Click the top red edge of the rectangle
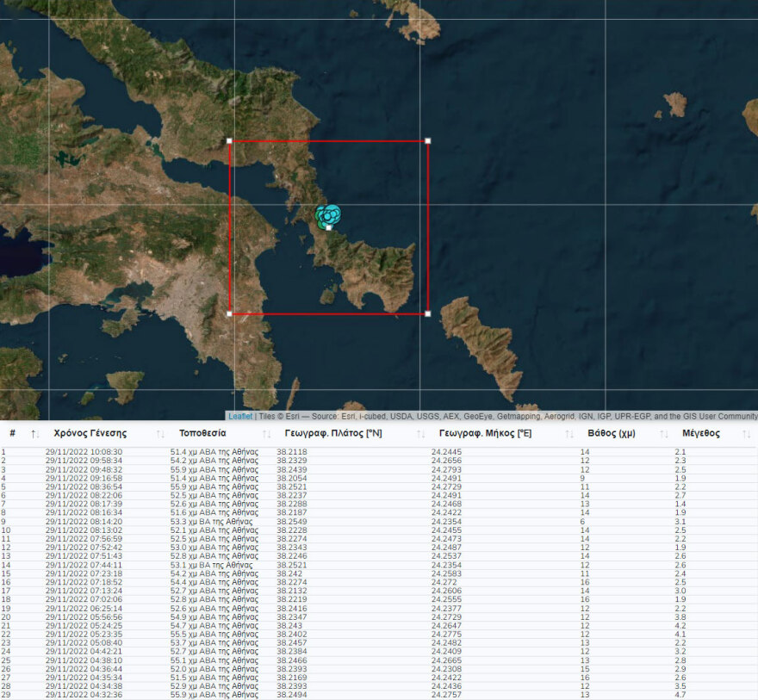The image size is (758, 700). tap(328, 140)
